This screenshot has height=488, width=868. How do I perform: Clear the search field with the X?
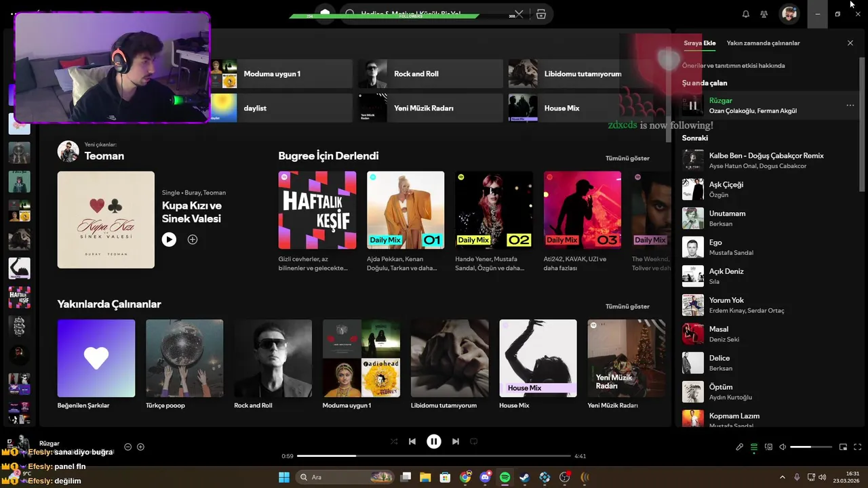[519, 14]
